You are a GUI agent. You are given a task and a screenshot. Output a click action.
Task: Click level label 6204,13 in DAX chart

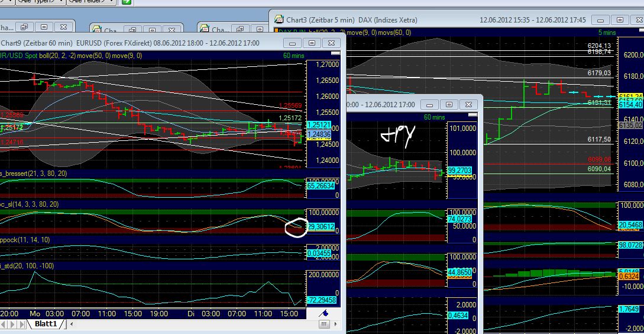coord(599,46)
